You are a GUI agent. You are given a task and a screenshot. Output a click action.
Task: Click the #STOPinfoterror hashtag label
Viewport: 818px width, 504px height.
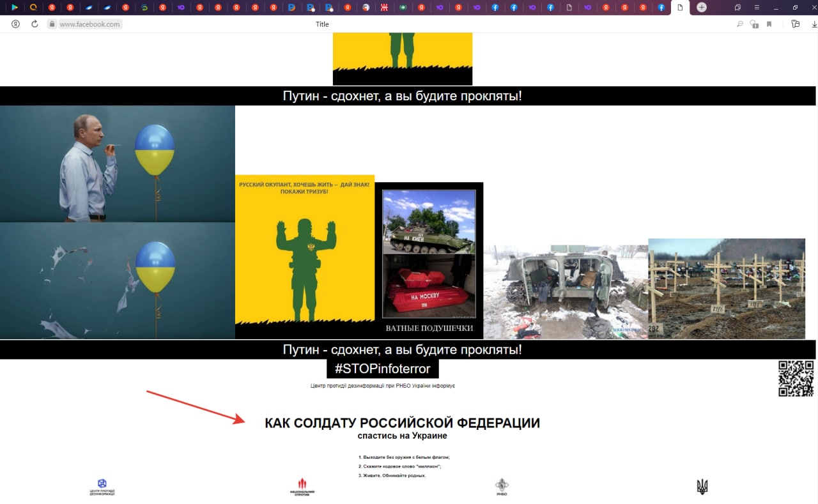click(x=383, y=369)
